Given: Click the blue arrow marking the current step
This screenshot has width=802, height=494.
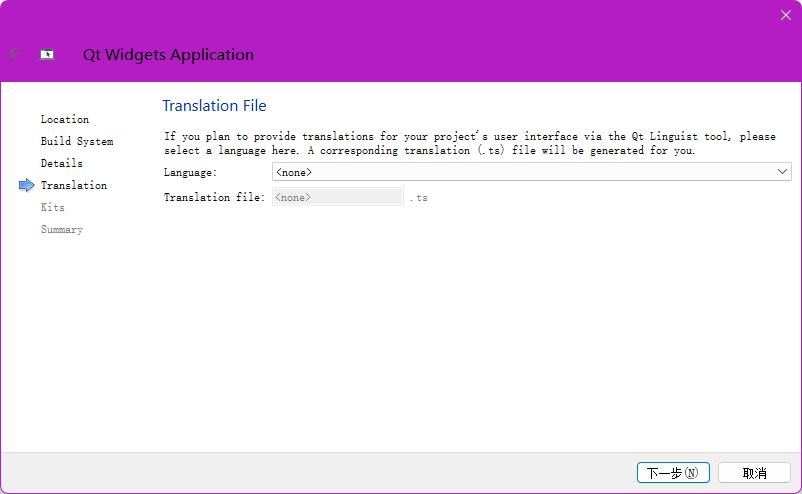Looking at the screenshot, I should [x=26, y=185].
